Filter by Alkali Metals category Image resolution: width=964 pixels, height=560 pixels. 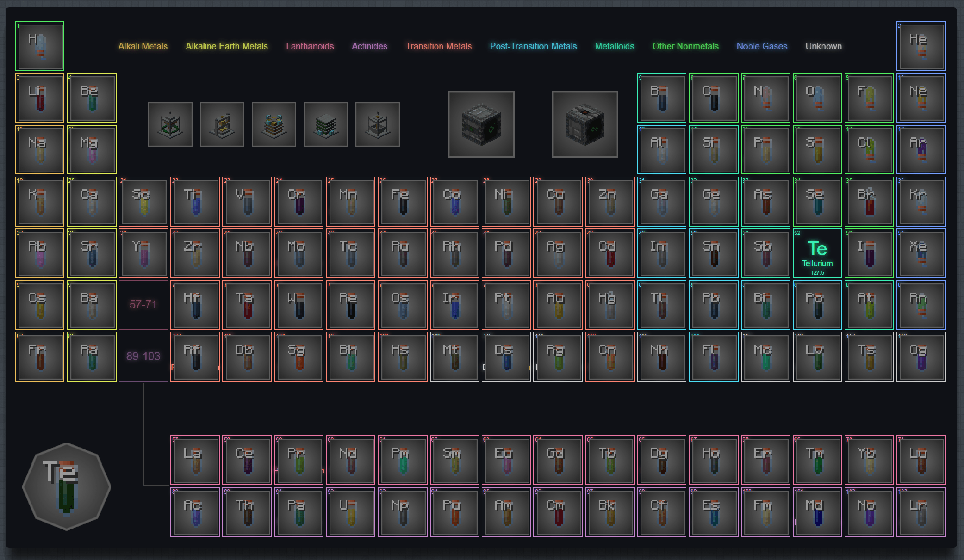tap(143, 46)
